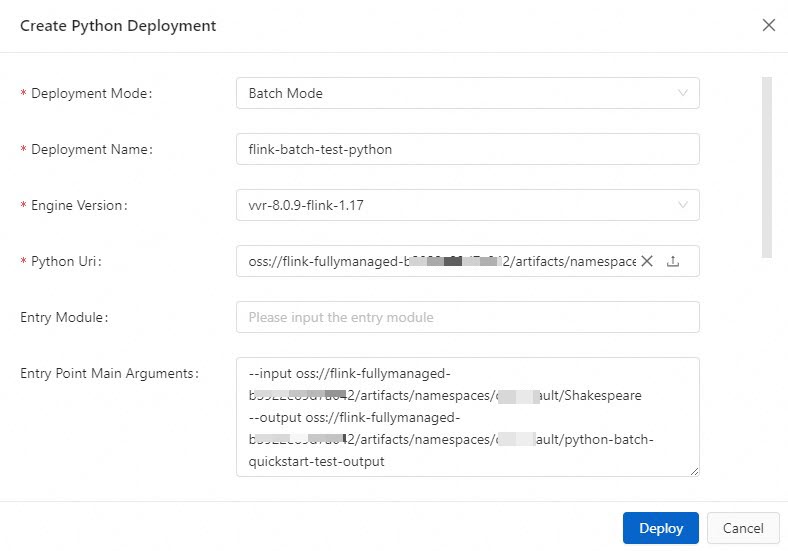Click the chevron arrow in the Engine Version field
Screen dimensions: 788x551
682,205
